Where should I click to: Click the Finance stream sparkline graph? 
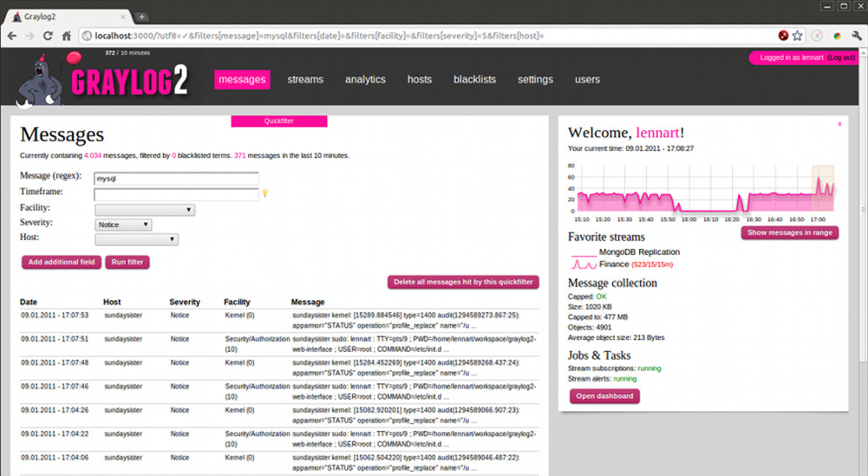click(584, 264)
